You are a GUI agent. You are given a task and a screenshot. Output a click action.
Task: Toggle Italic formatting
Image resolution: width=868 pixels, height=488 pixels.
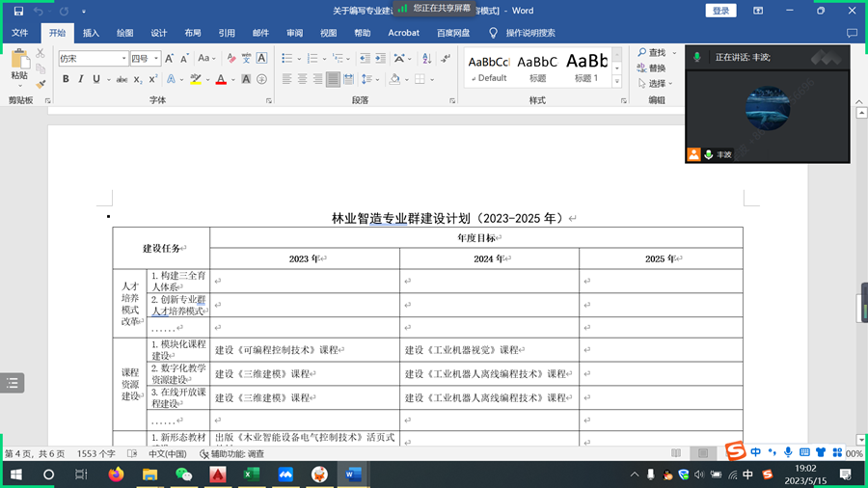point(81,79)
